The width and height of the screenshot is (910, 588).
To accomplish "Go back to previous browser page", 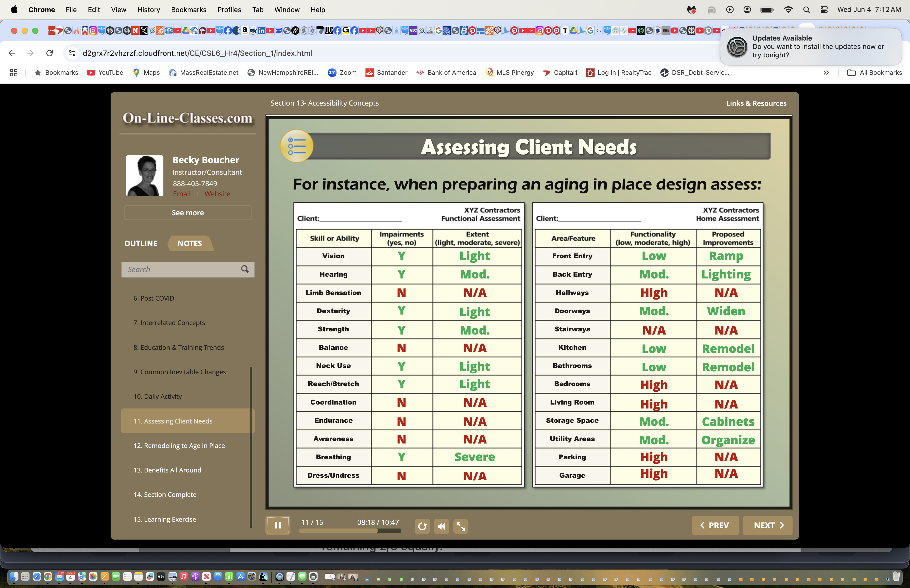I will click(x=12, y=53).
